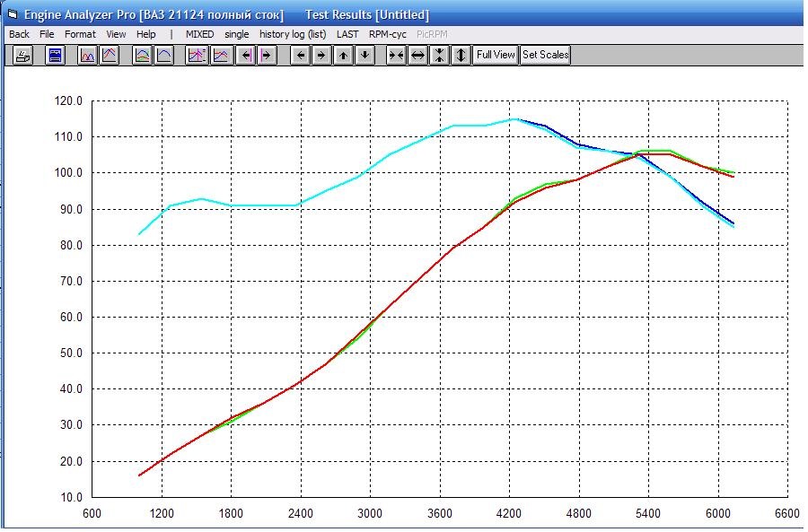The width and height of the screenshot is (808, 532).
Task: Open the File menu
Action: tap(47, 34)
